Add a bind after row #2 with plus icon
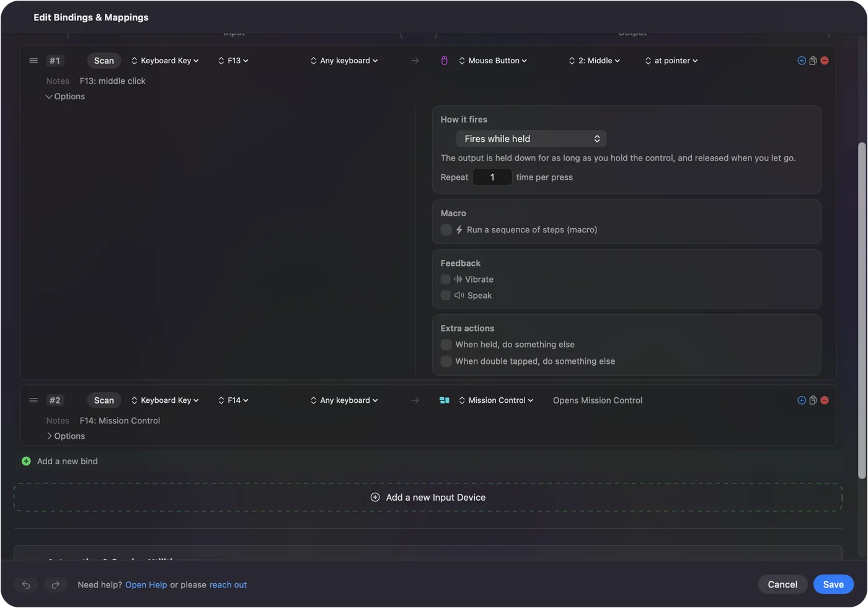The width and height of the screenshot is (868, 608). tap(802, 400)
